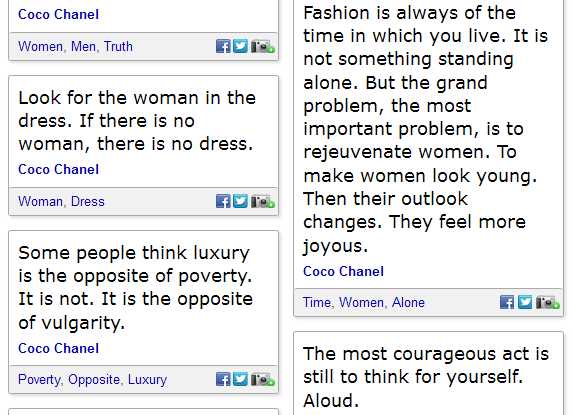The height and width of the screenshot is (415, 572).
Task: Open the Luxury topic link
Action: click(x=147, y=380)
